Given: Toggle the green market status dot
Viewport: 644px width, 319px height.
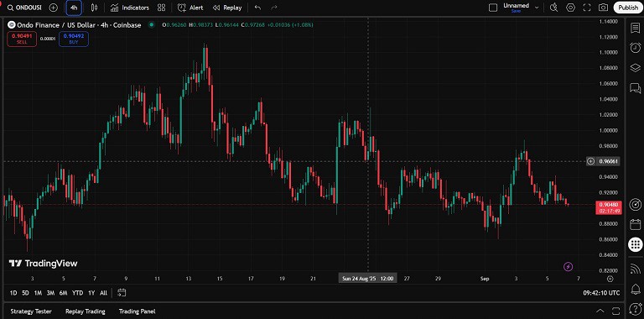Looking at the screenshot, I should click(151, 24).
